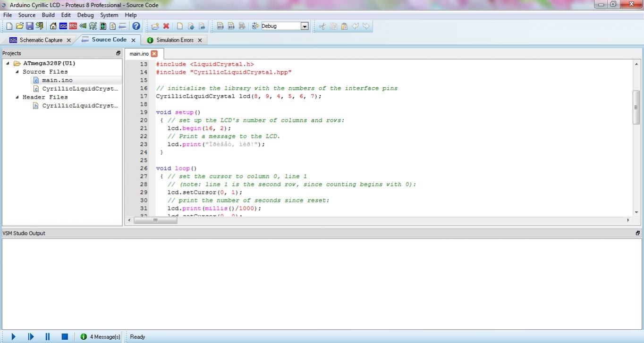Pause the running simulation
This screenshot has height=343, width=644.
tap(48, 336)
